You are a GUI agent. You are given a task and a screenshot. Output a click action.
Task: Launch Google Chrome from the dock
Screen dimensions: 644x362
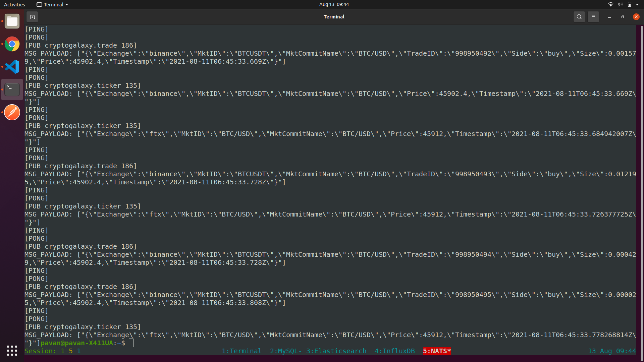[12, 44]
